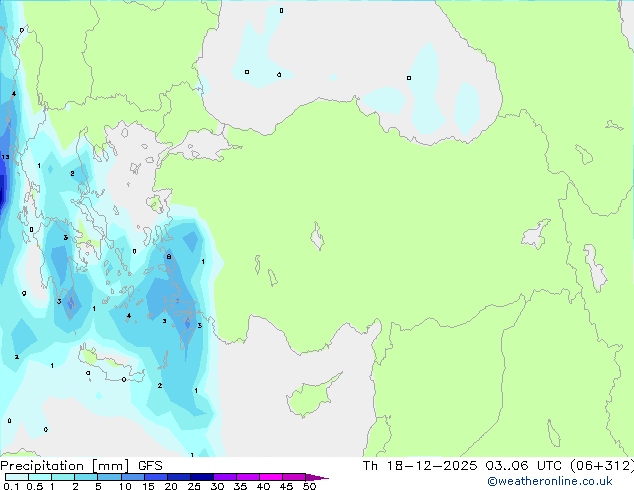Click the "15" legend label

pyautogui.click(x=148, y=486)
